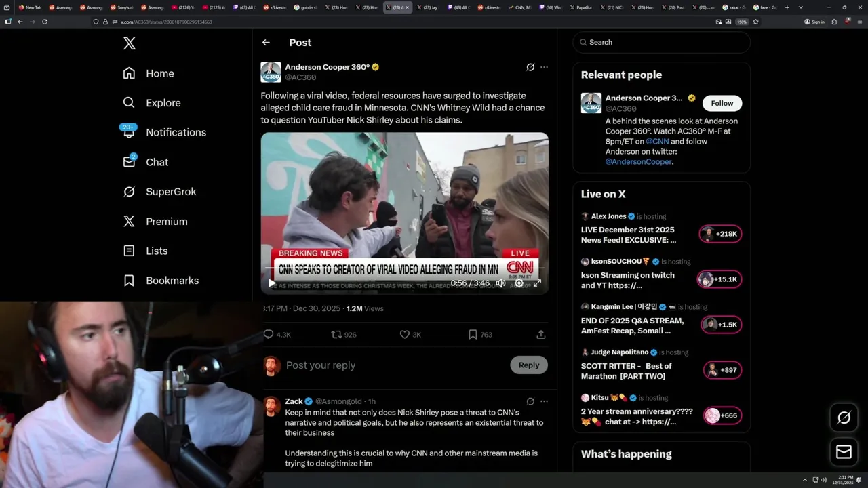Click the back arrow beside Post heading

[x=266, y=42]
